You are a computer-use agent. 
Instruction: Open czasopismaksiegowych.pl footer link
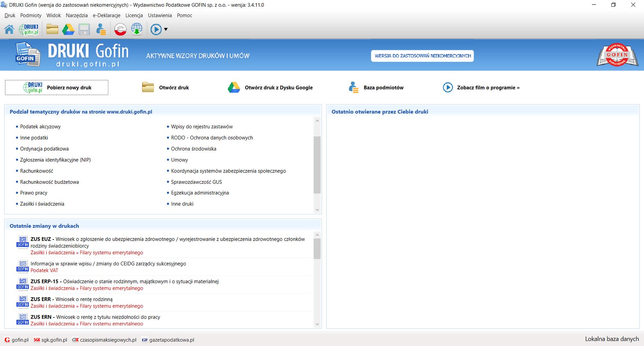point(104,340)
